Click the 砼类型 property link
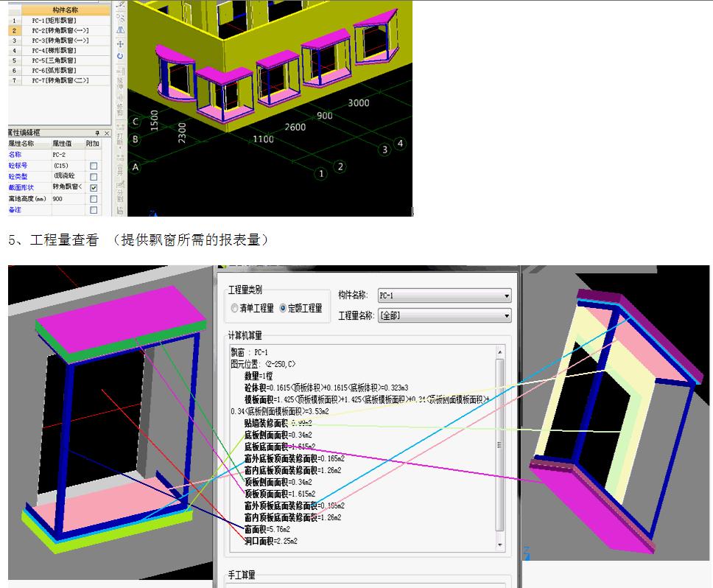This screenshot has width=713, height=588. pos(18,176)
